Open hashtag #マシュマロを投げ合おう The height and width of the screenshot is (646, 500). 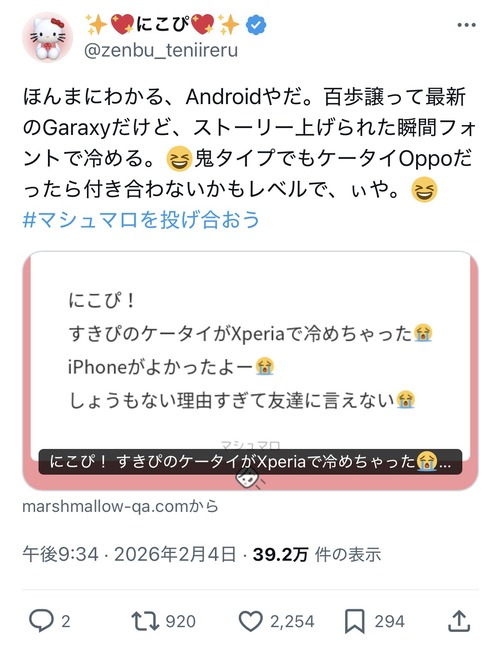click(x=141, y=219)
